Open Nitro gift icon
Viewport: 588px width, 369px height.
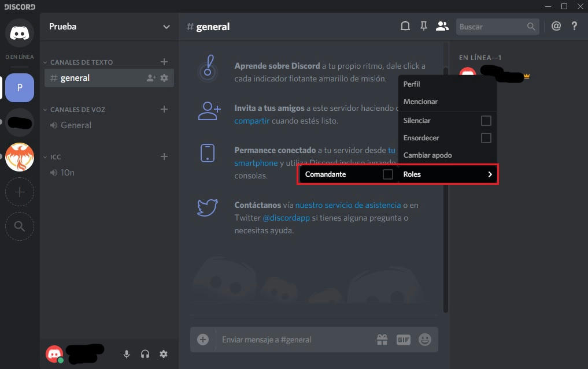pyautogui.click(x=382, y=340)
